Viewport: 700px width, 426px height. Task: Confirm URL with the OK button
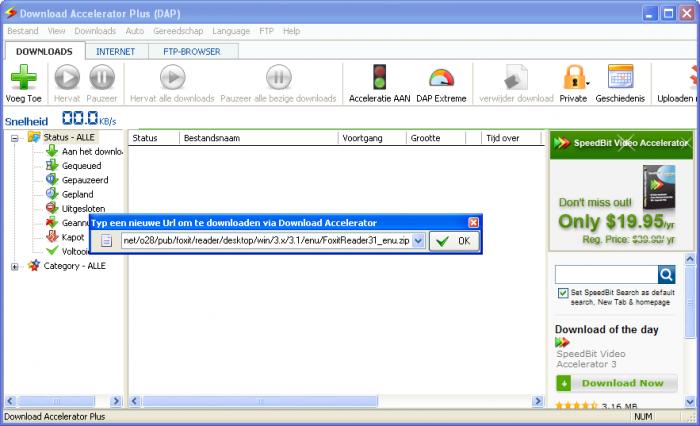tap(454, 241)
